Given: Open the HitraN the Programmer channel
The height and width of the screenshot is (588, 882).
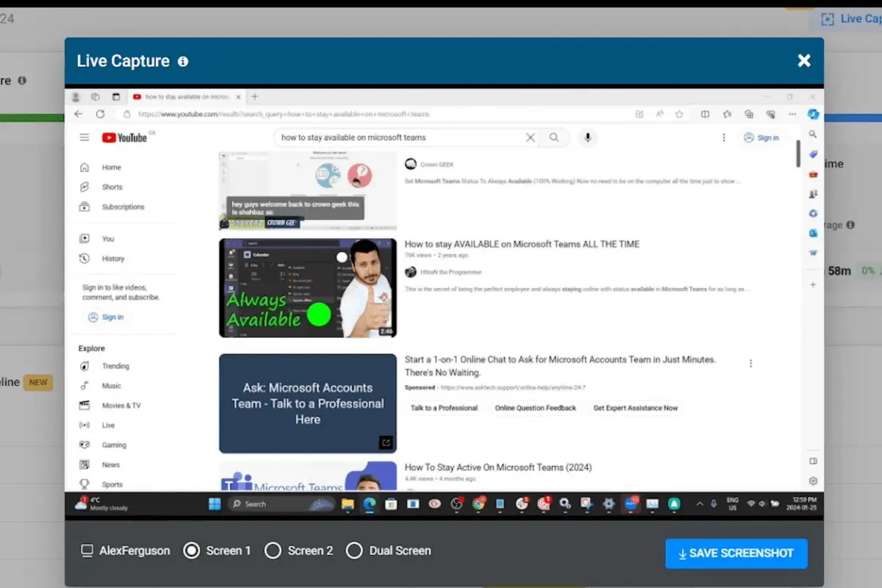Looking at the screenshot, I should click(451, 272).
